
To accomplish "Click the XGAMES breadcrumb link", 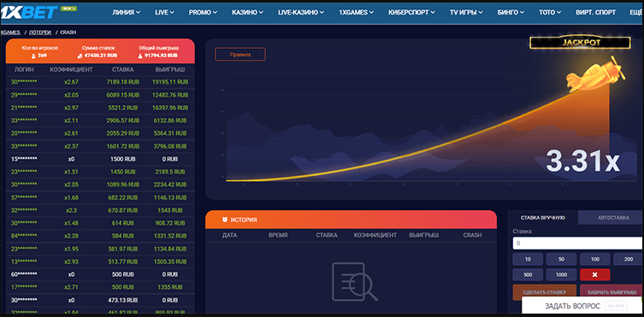I will tap(10, 32).
